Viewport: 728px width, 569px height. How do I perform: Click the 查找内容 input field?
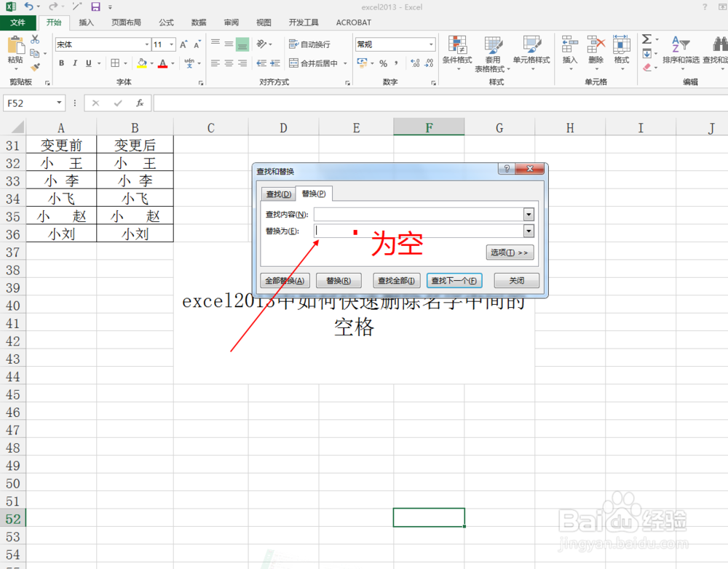point(419,214)
